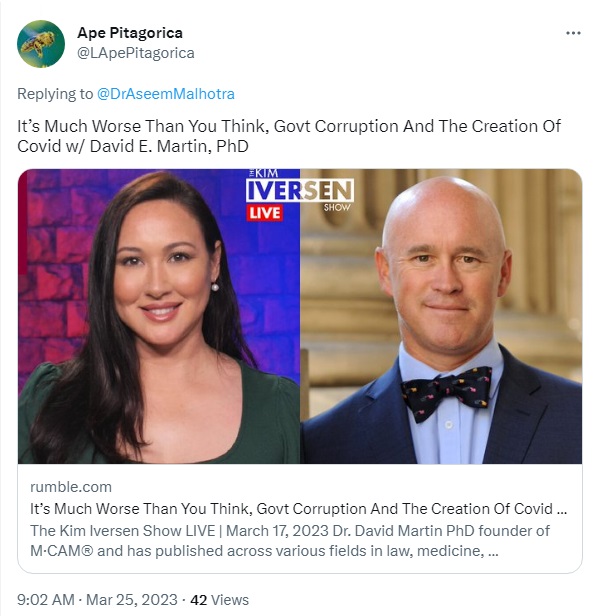Click the "SHOW" text in the logo
Image resolution: width=599 pixels, height=616 pixels.
tap(337, 207)
